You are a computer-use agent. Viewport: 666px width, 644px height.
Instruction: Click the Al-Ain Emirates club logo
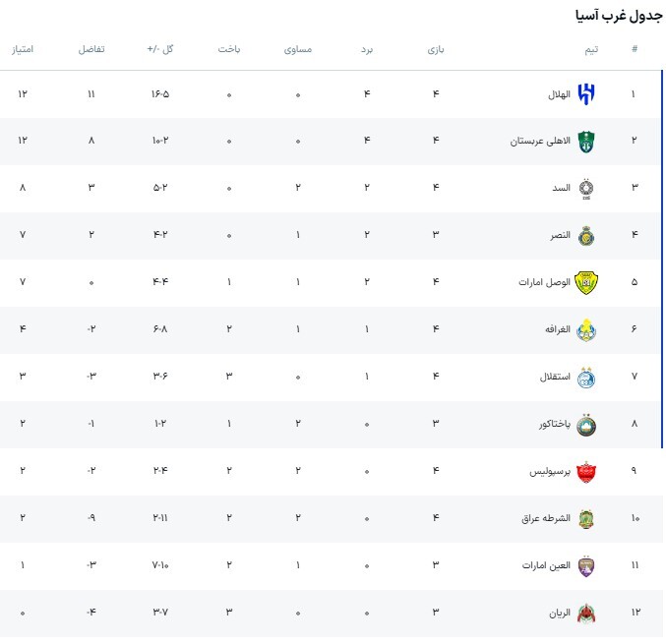pyautogui.click(x=586, y=565)
